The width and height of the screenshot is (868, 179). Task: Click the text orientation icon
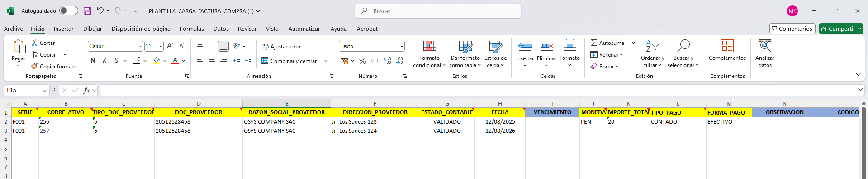(x=237, y=46)
